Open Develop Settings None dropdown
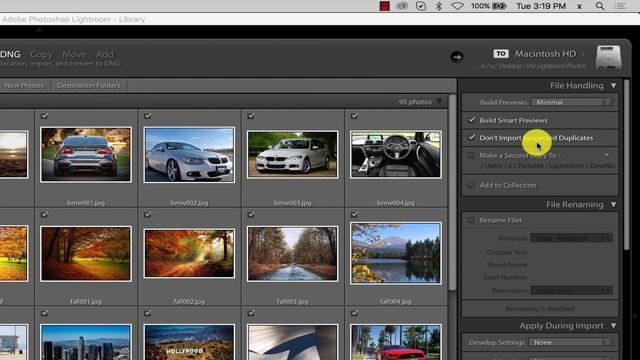Image resolution: width=640 pixels, height=360 pixels. [570, 342]
